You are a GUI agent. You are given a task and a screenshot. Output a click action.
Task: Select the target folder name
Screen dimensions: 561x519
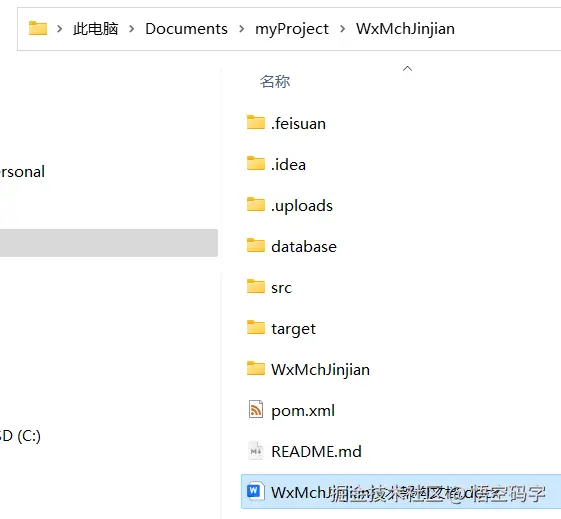coord(293,329)
